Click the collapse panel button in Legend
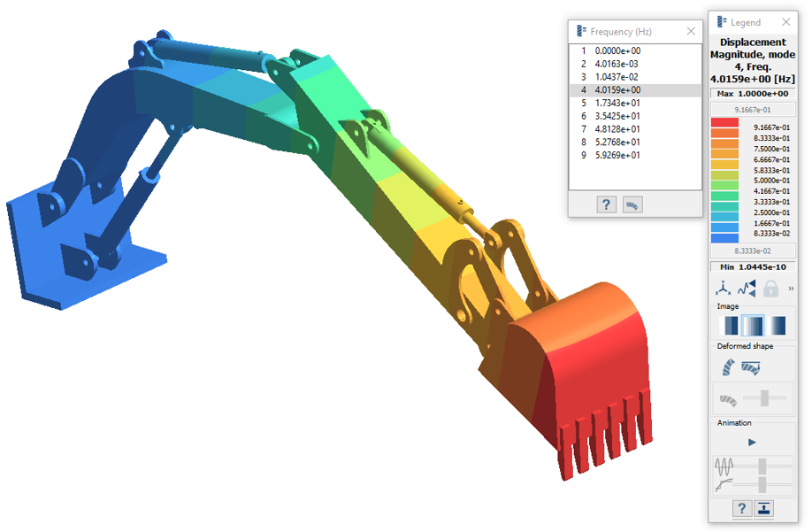The height and width of the screenshot is (532, 812). (x=764, y=508)
